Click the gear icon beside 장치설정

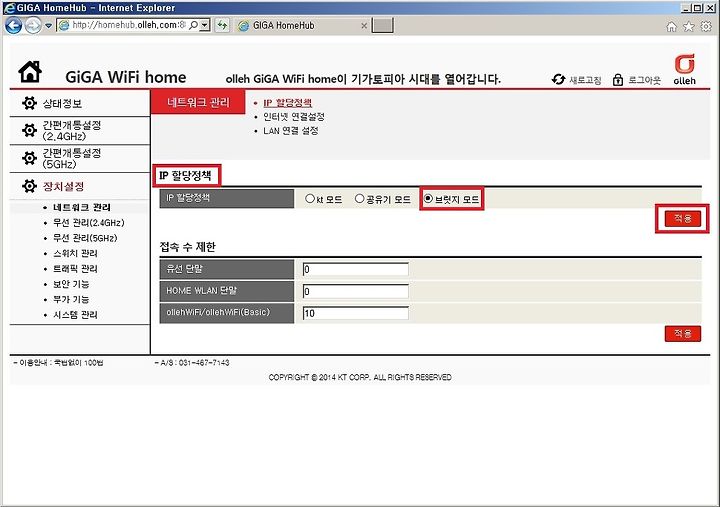click(29, 186)
